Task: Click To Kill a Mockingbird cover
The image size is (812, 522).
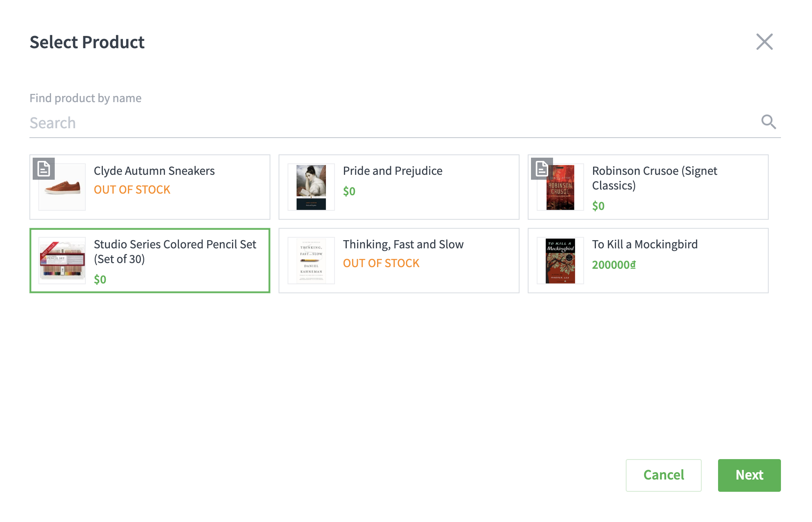Action: click(560, 261)
